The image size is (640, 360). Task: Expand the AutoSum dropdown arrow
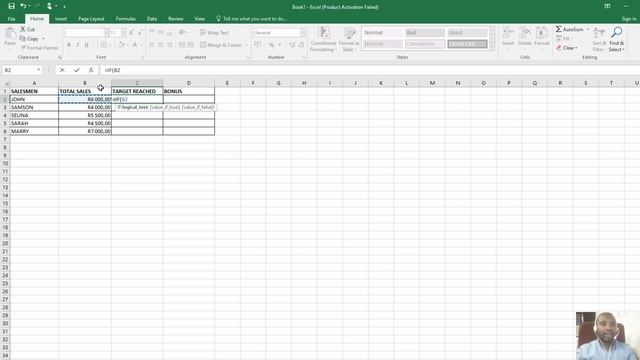point(588,29)
